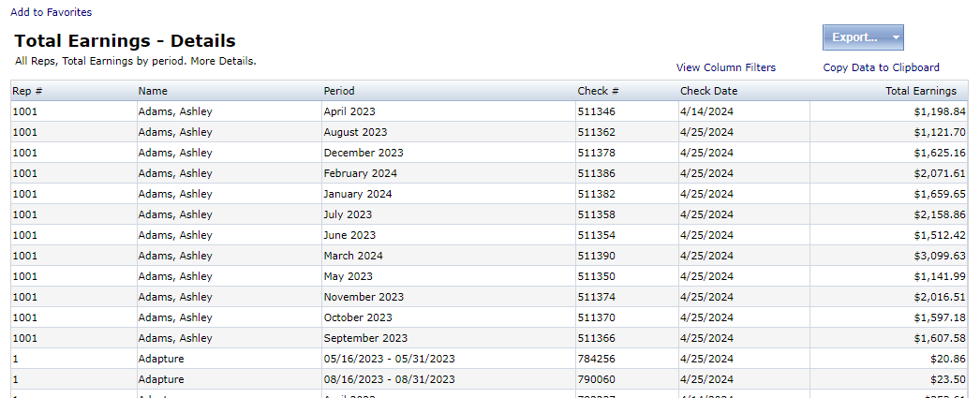Select the first Adapture name cell

pos(160,359)
